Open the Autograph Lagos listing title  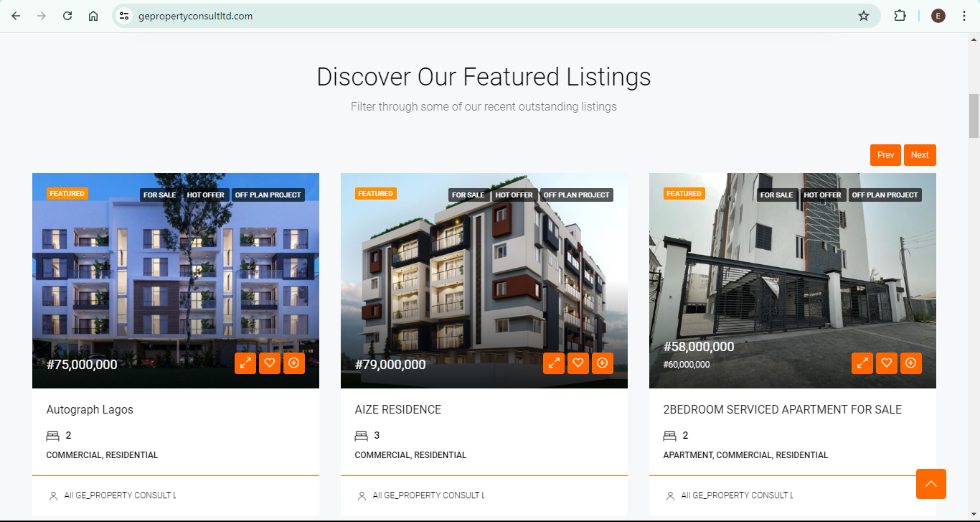tap(90, 410)
